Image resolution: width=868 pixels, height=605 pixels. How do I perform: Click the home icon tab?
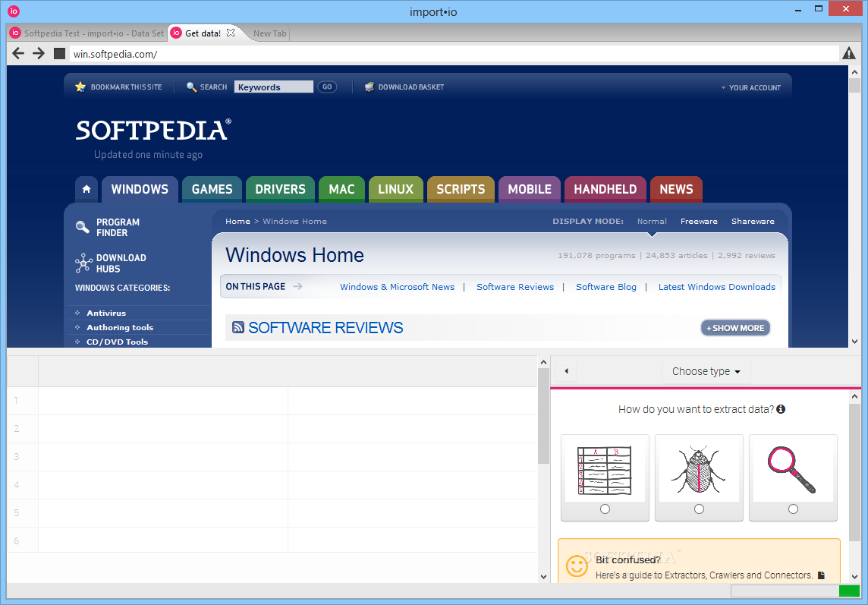point(86,190)
